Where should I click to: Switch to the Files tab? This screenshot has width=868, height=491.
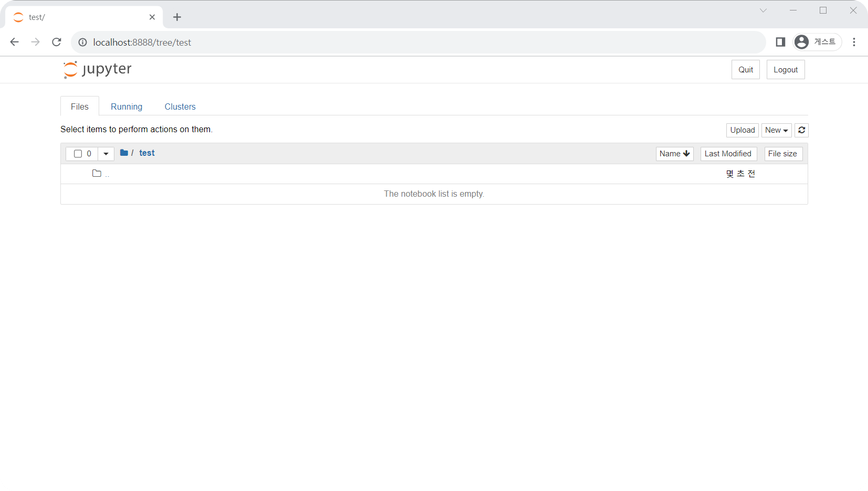tap(80, 106)
